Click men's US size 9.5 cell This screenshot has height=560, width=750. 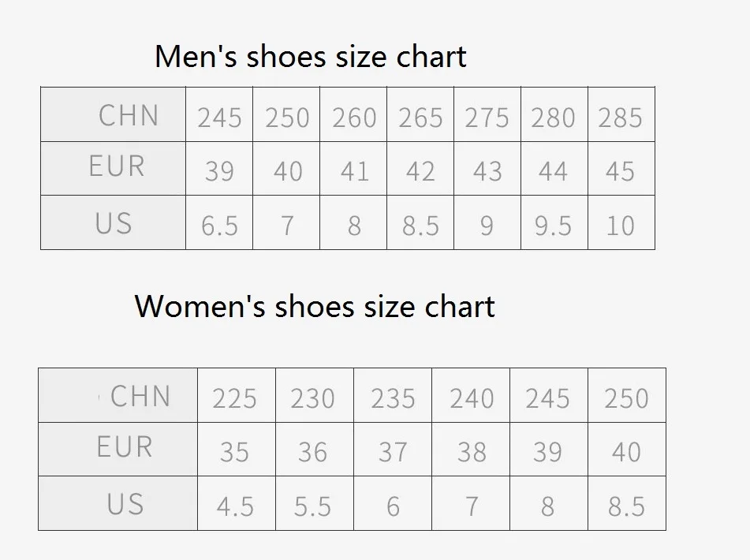[x=554, y=222]
